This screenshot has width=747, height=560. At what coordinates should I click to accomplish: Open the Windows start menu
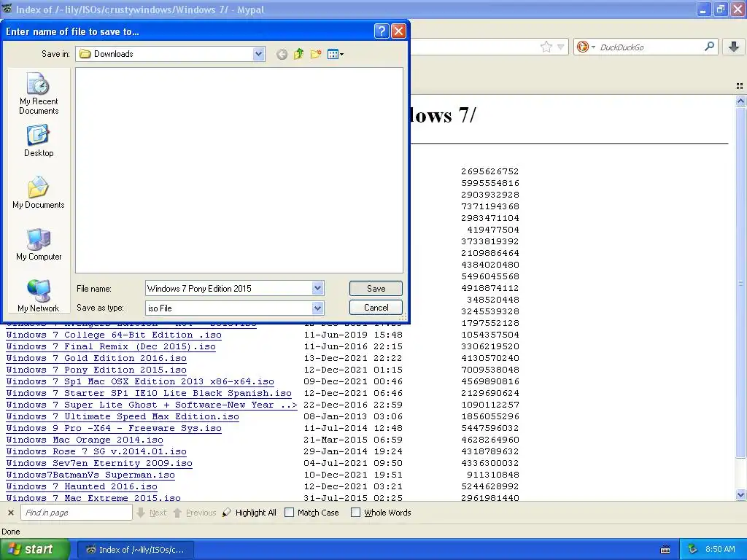[34, 549]
